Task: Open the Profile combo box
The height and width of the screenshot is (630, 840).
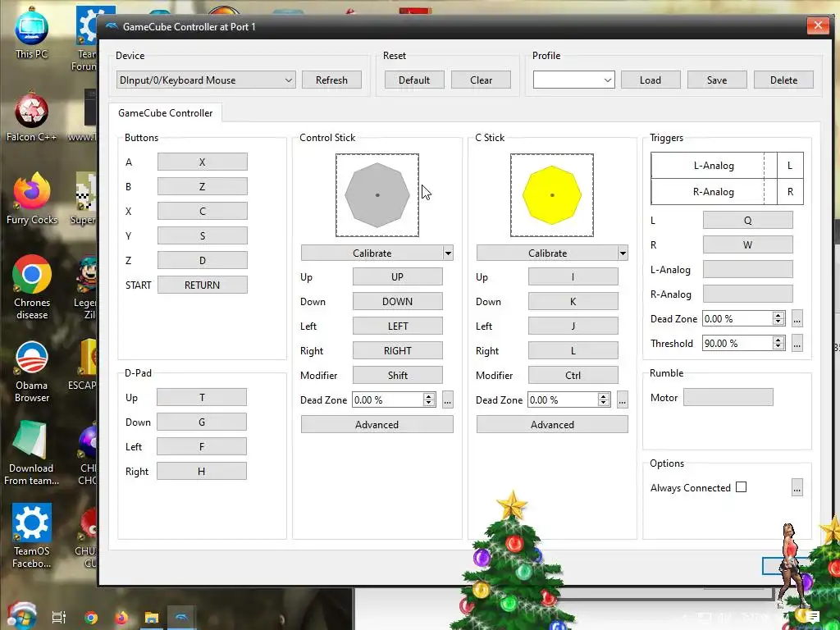Action: 573,80
